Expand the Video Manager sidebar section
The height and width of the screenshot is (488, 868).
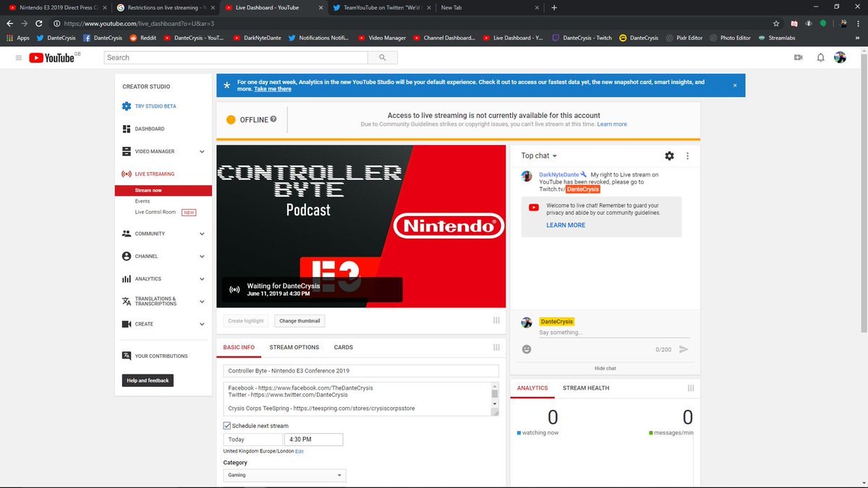point(202,152)
